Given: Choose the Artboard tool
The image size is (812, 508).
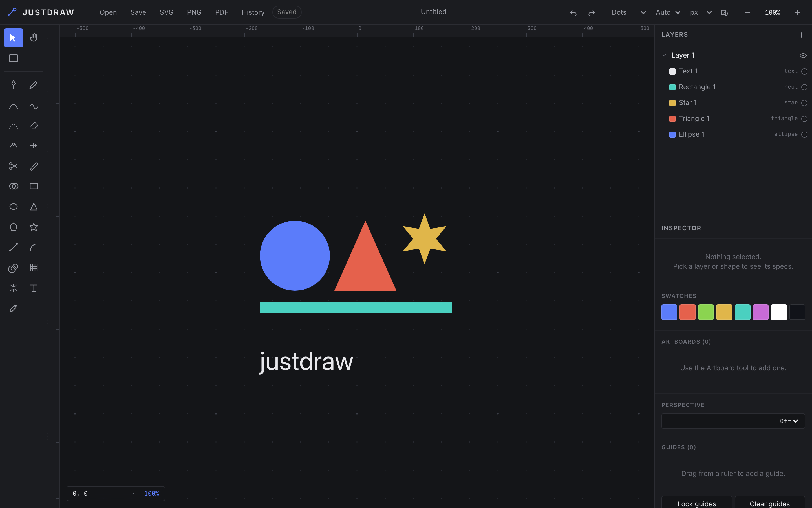Looking at the screenshot, I should [x=14, y=58].
